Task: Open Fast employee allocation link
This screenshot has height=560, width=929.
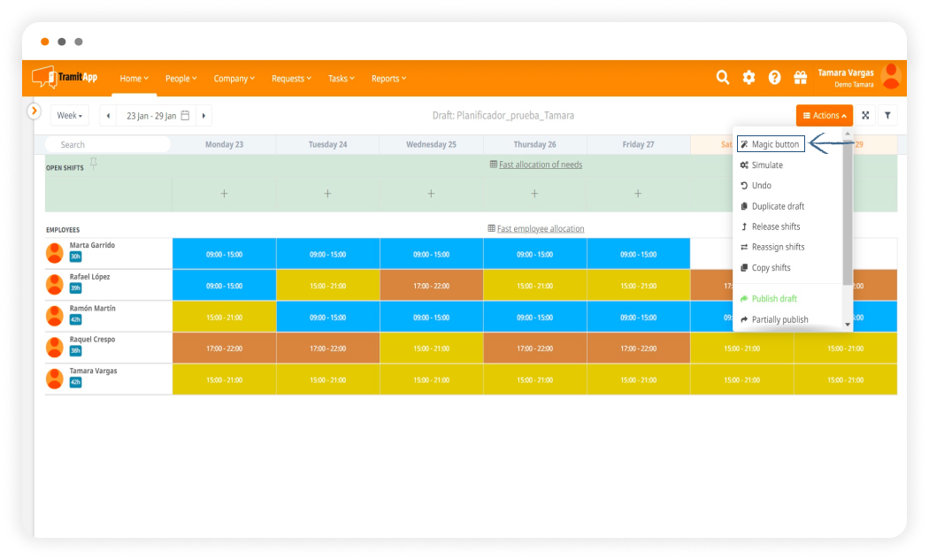Action: [540, 229]
